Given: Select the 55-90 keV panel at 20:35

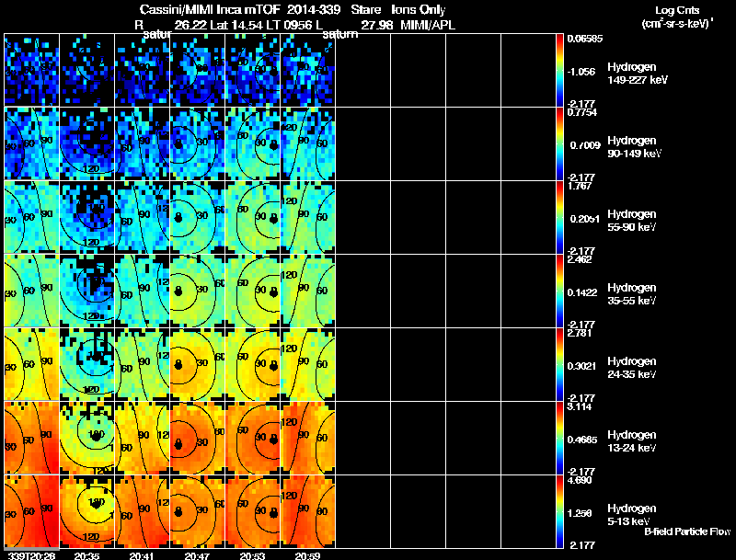Looking at the screenshot, I should tap(87, 218).
